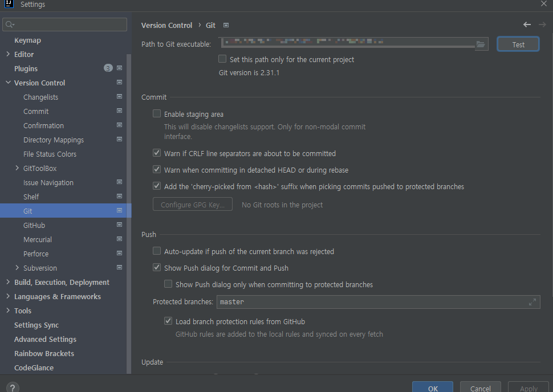The image size is (553, 392).
Task: Click the project icon beside Mercurial
Action: (120, 239)
